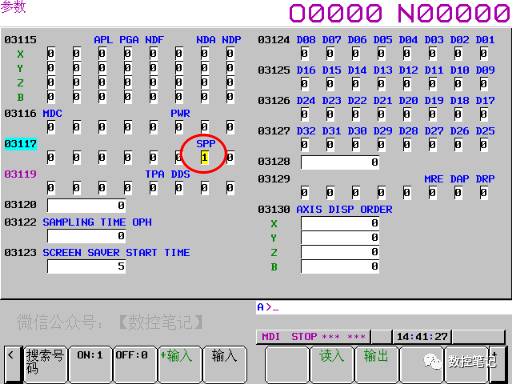Click the OFF:0 softkey

point(135,364)
